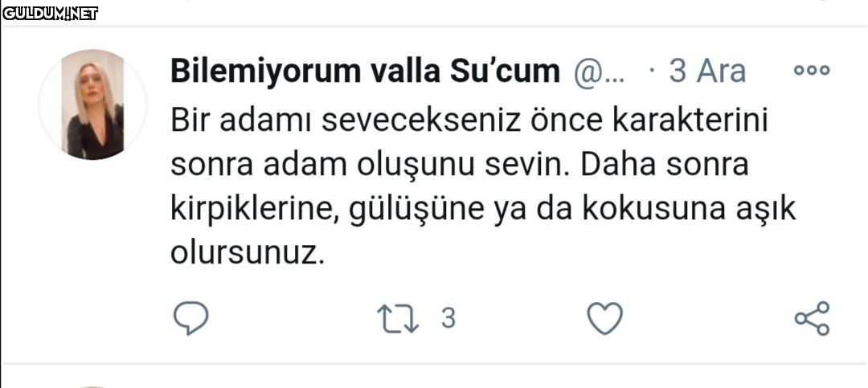The width and height of the screenshot is (868, 388).
Task: Like the tweet with the heart icon
Action: click(605, 319)
